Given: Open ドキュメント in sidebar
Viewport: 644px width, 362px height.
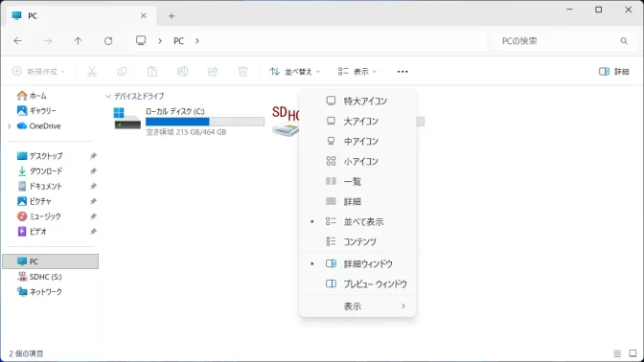Looking at the screenshot, I should pos(40,187).
